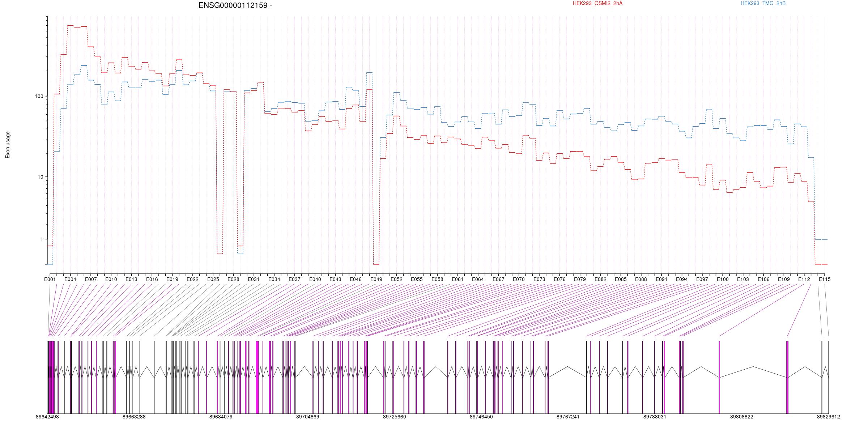
Task: Click exon label E007
Action: pyautogui.click(x=91, y=279)
